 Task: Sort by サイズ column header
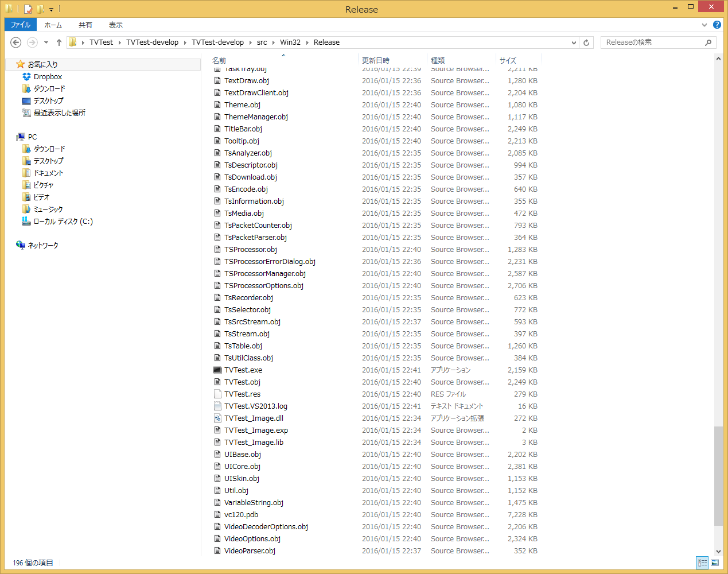click(508, 60)
